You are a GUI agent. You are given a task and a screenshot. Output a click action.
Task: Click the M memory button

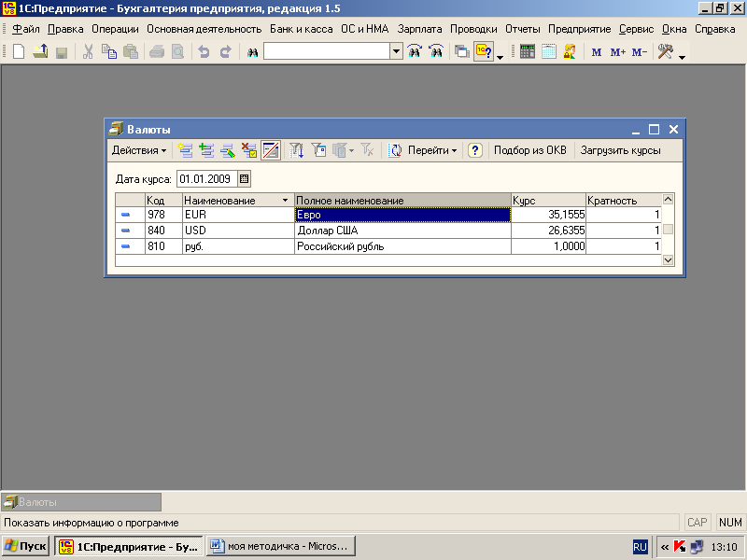596,52
